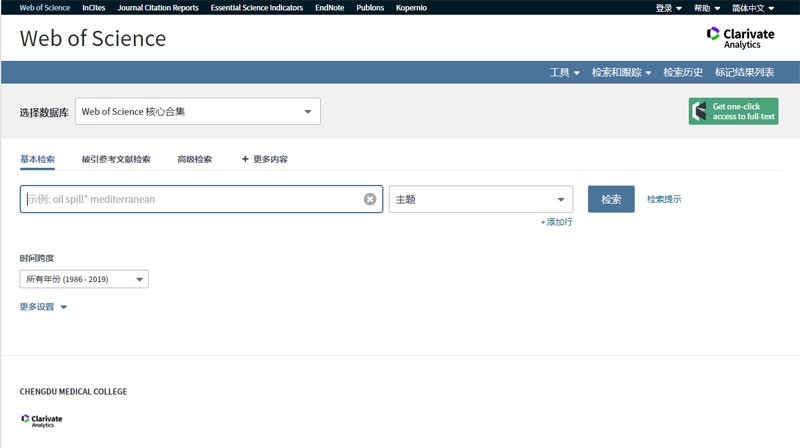The width and height of the screenshot is (800, 448).
Task: Click the 选择数据库 label
Action: click(x=44, y=112)
